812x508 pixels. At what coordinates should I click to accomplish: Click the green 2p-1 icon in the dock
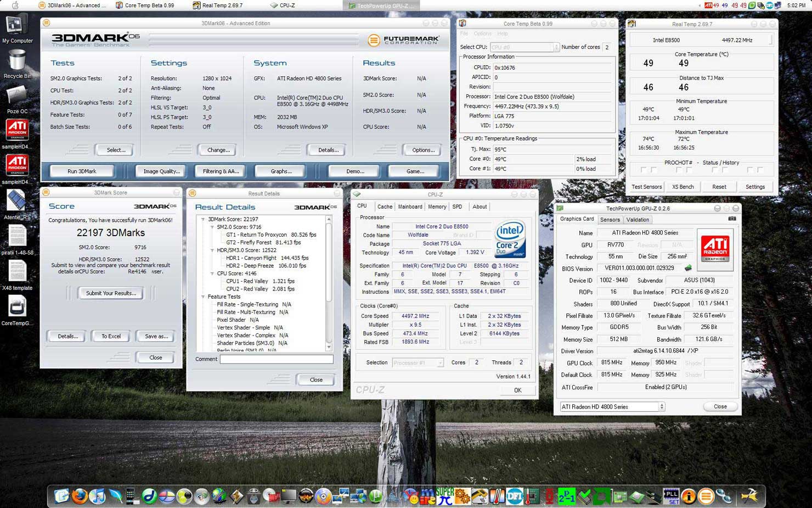point(566,496)
